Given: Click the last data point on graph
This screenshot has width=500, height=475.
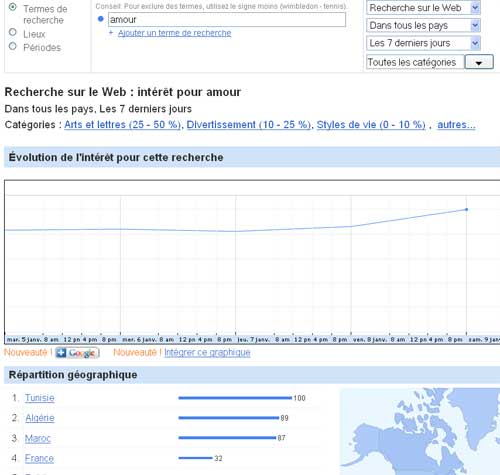Looking at the screenshot, I should pyautogui.click(x=466, y=209).
